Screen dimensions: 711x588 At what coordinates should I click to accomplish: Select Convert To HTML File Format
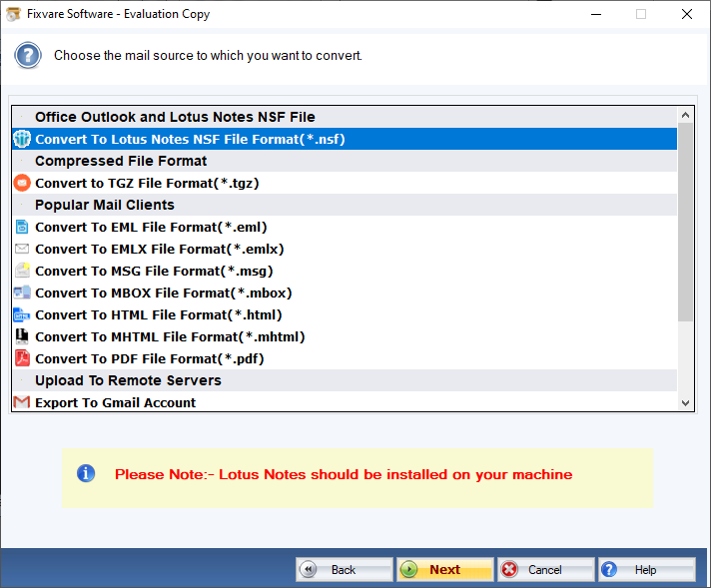[x=345, y=314]
